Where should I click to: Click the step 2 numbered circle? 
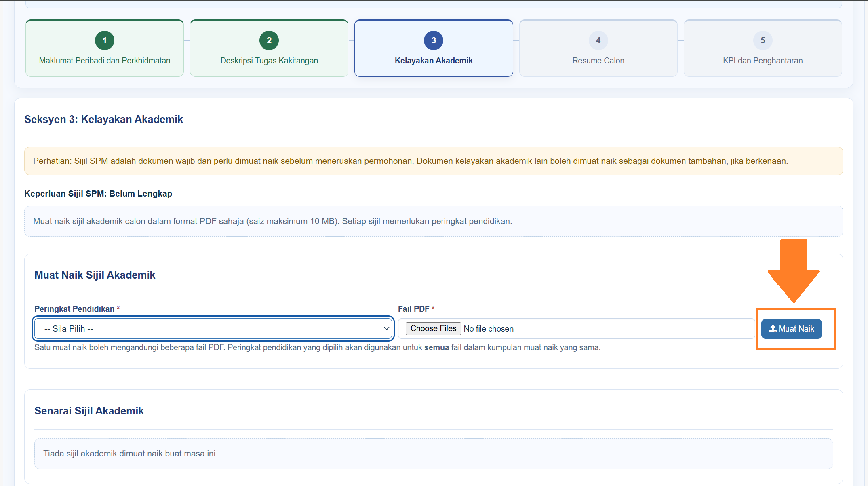(269, 40)
